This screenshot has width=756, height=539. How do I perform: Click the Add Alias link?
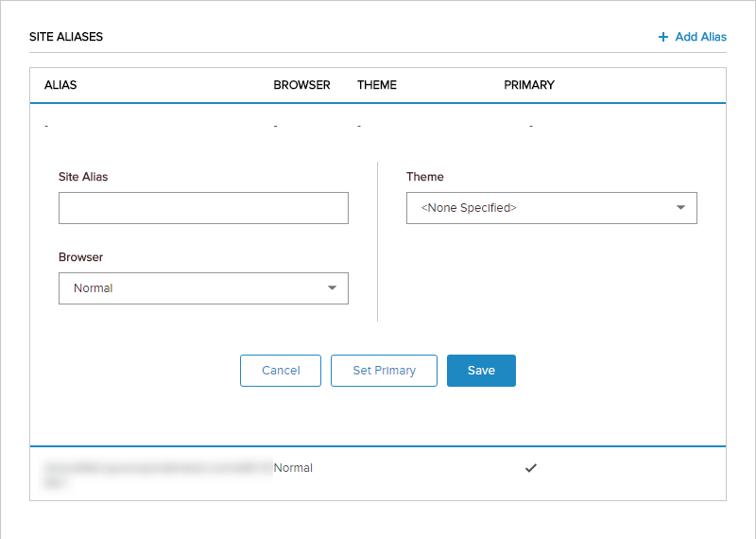click(692, 37)
